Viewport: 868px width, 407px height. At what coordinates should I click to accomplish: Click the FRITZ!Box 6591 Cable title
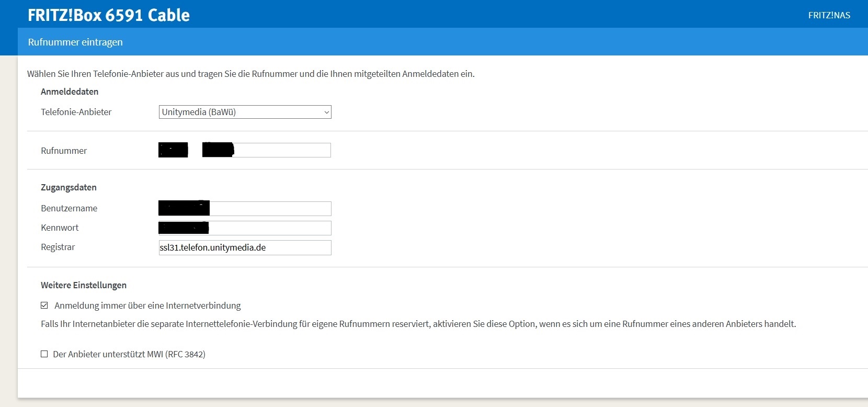(109, 15)
